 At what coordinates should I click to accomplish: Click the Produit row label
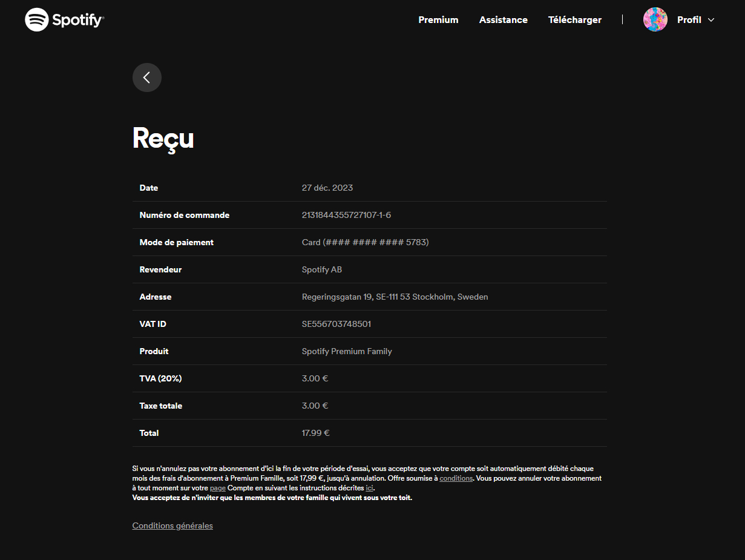[154, 351]
